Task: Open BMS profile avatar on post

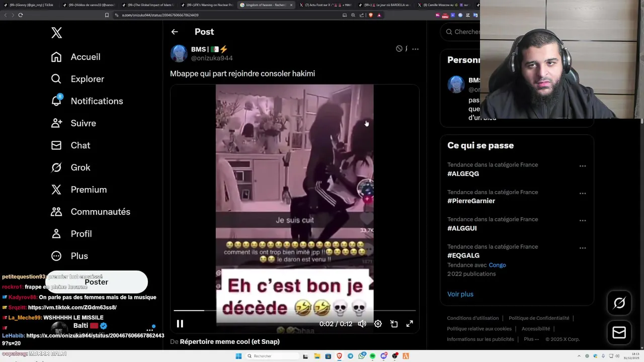Action: [179, 53]
